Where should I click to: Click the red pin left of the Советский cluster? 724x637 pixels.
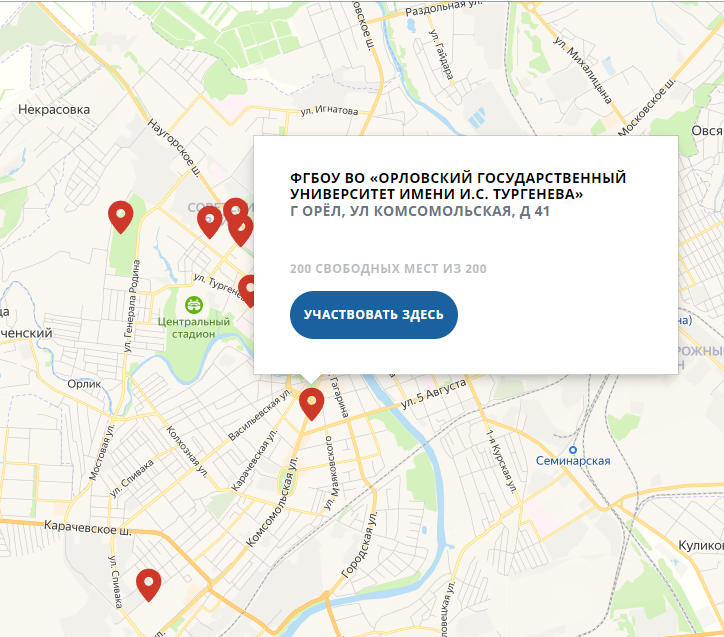point(209,222)
